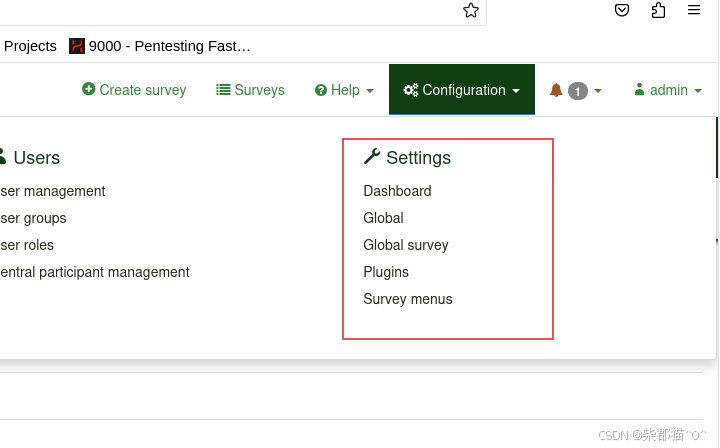This screenshot has width=720, height=448.
Task: Open the Firefox hamburger menu
Action: (x=694, y=10)
